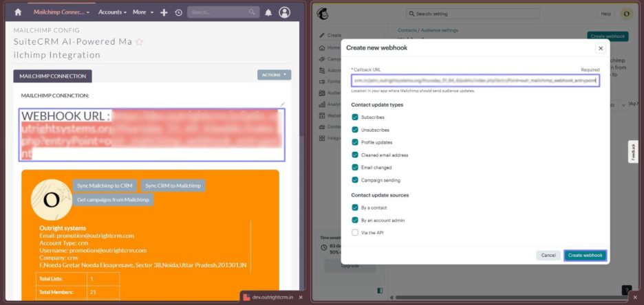
Task: Close the dev.outrightcrm.in tab
Action: tap(301, 297)
